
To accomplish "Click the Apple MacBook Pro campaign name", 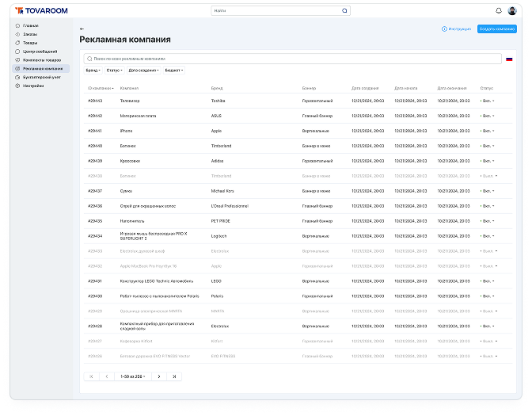I will (x=148, y=266).
